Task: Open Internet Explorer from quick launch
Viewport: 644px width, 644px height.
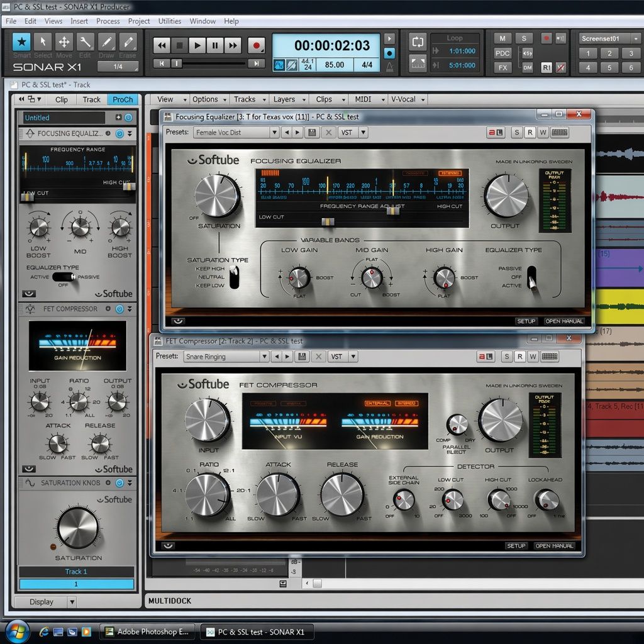Action: click(x=44, y=631)
